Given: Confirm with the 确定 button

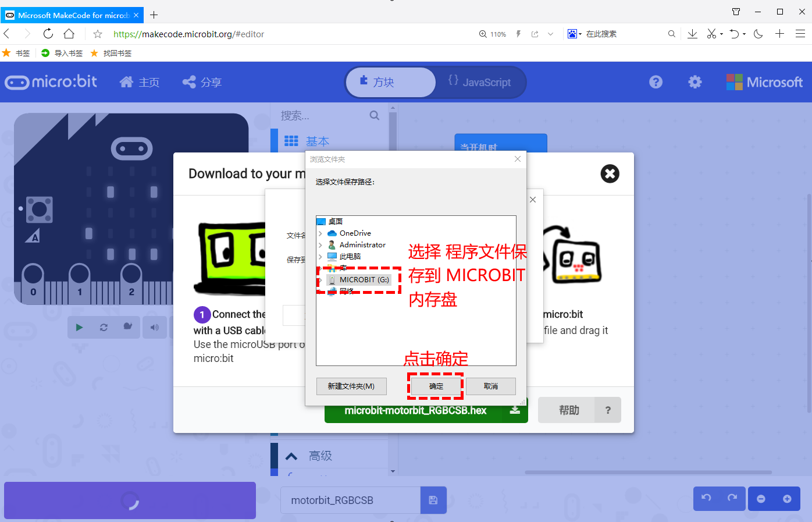Looking at the screenshot, I should (436, 386).
